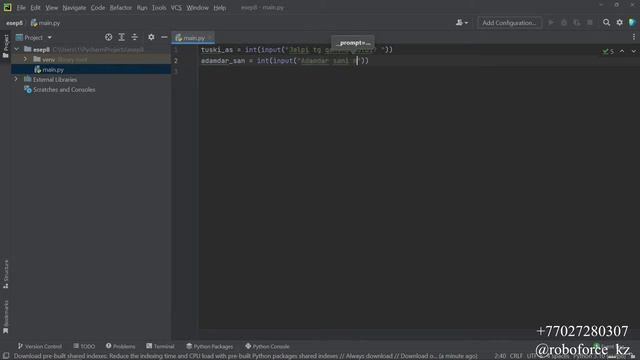Viewport: 640px width, 360px height.
Task: Expand External Libraries node
Action: (x=16, y=80)
